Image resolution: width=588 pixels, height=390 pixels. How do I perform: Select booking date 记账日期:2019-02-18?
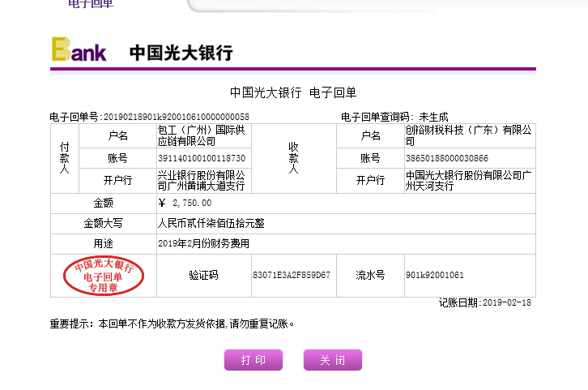tap(485, 302)
